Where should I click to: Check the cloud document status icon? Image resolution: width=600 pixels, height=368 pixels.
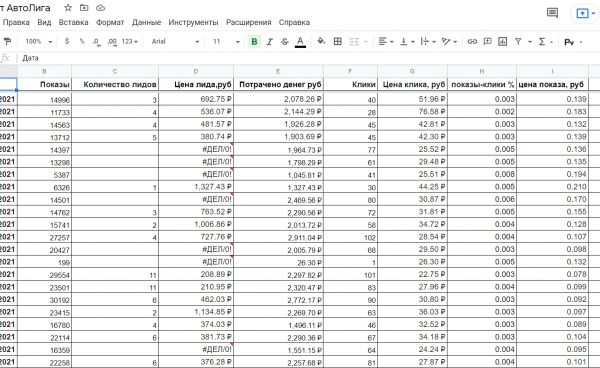tap(100, 8)
